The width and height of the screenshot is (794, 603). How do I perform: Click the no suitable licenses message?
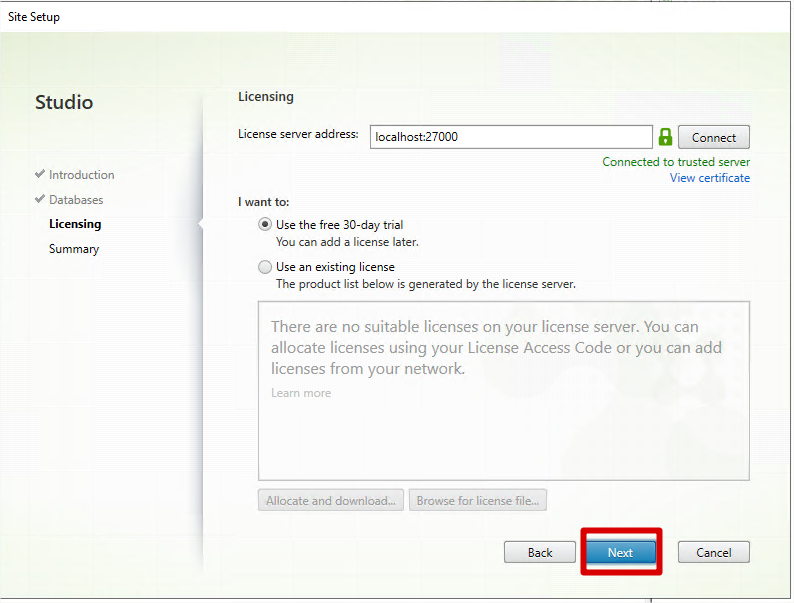496,348
